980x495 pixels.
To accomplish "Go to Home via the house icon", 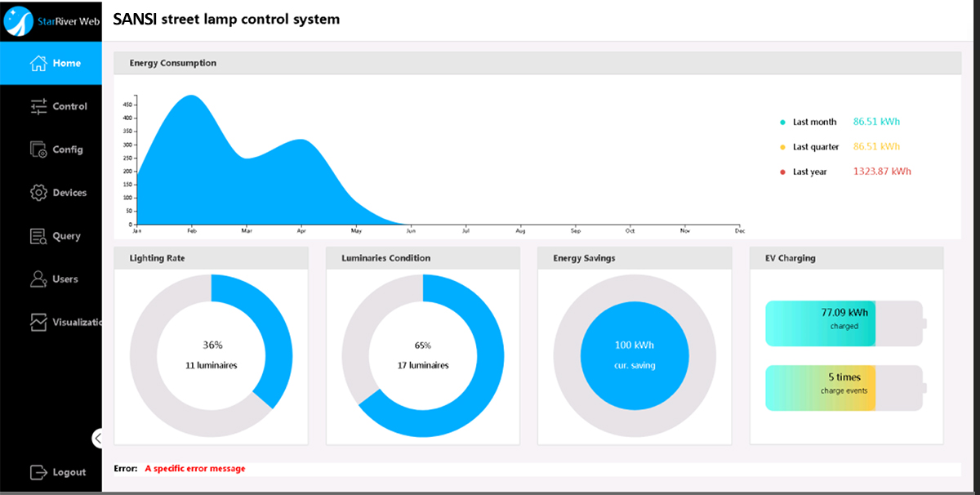I will point(38,63).
